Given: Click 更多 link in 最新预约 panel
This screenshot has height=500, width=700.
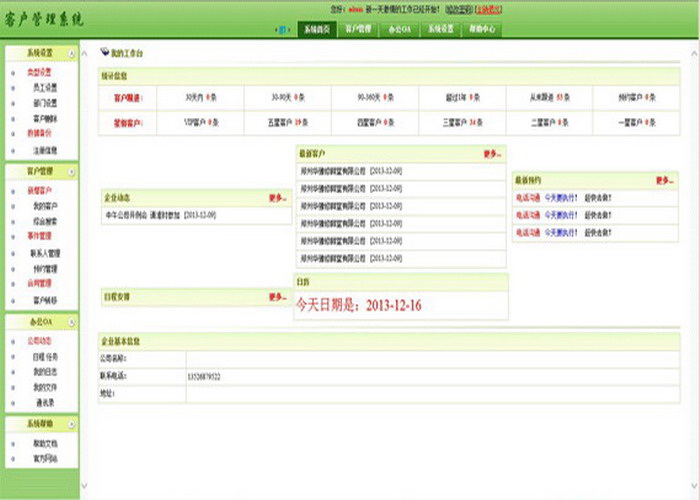Looking at the screenshot, I should click(664, 180).
